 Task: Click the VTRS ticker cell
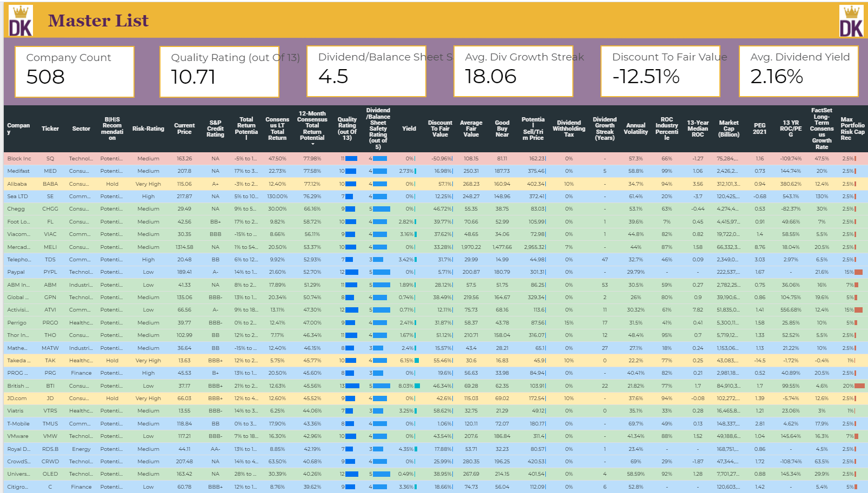click(x=50, y=411)
